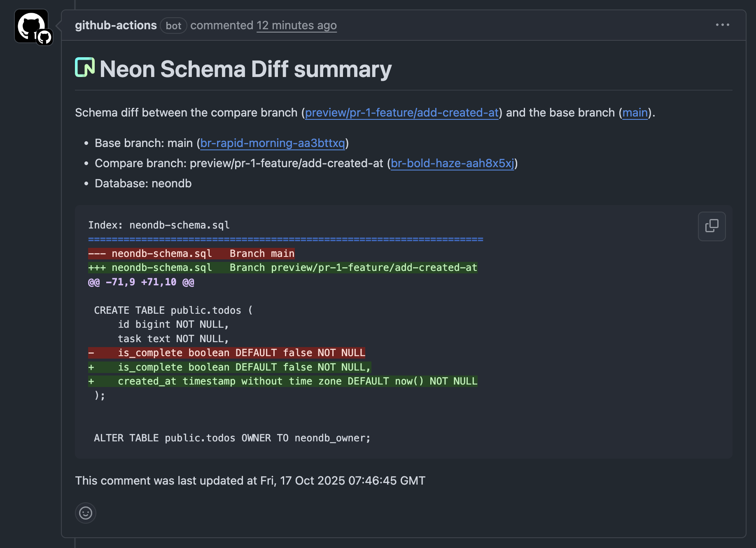The width and height of the screenshot is (756, 548).
Task: Copy the schema diff code block
Action: coord(712,226)
